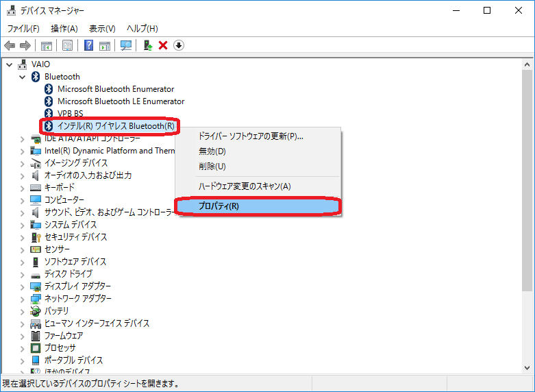This screenshot has height=392, width=535.
Task: Click the blue Help question-mark icon
Action: click(x=89, y=45)
